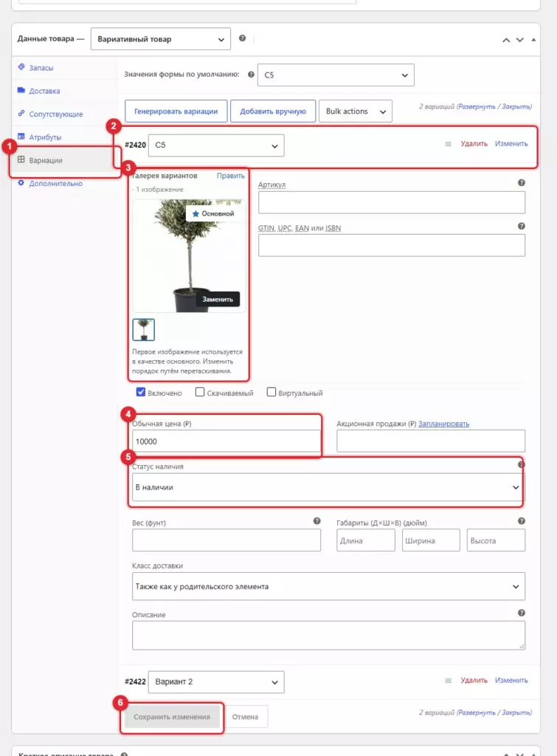Viewport: 557px width, 756px height.
Task: Click help icon for Артикул field
Action: point(522,183)
